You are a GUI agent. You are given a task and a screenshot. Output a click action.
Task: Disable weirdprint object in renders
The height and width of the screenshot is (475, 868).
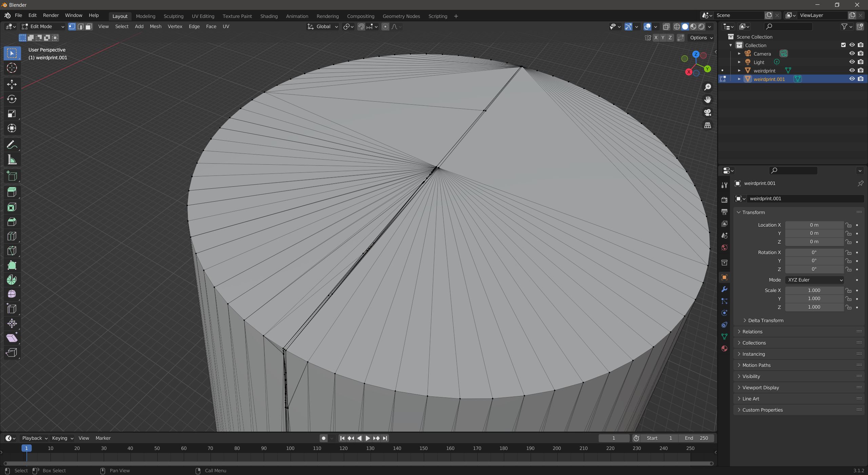point(861,70)
